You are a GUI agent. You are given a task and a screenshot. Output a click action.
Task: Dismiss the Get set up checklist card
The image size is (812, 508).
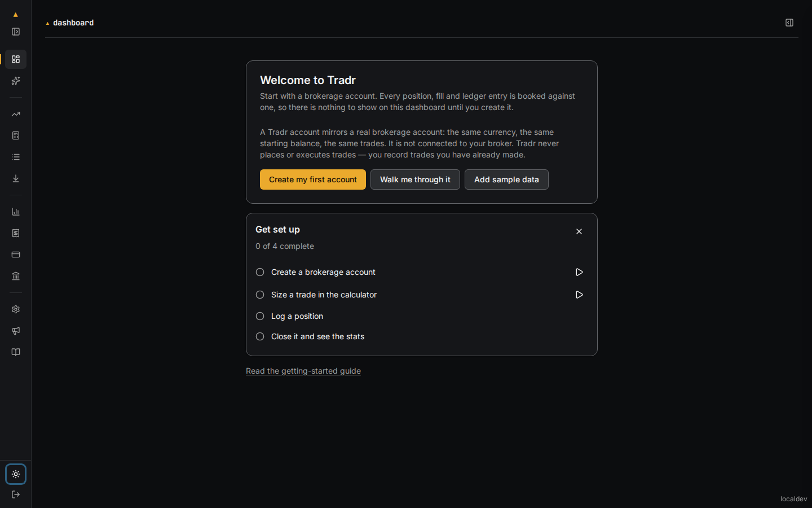tap(579, 231)
